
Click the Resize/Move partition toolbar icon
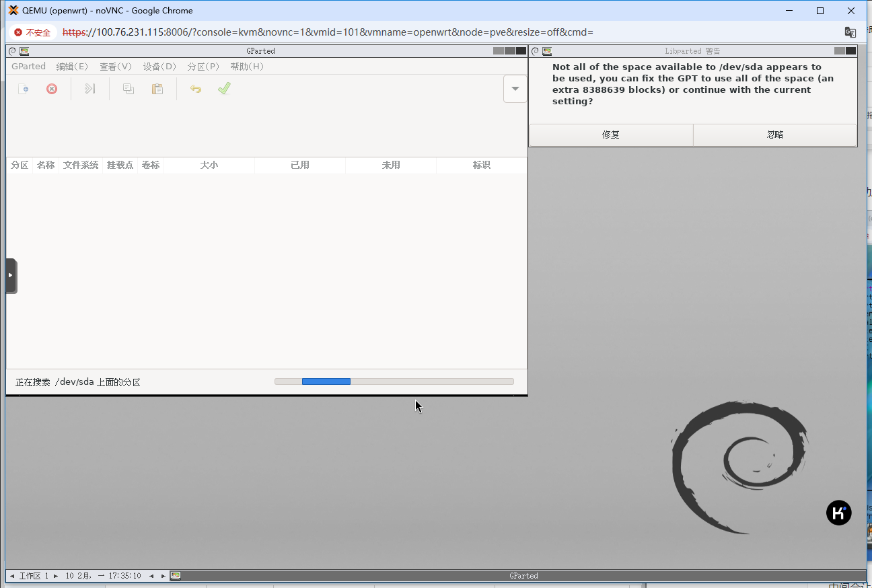click(x=90, y=89)
